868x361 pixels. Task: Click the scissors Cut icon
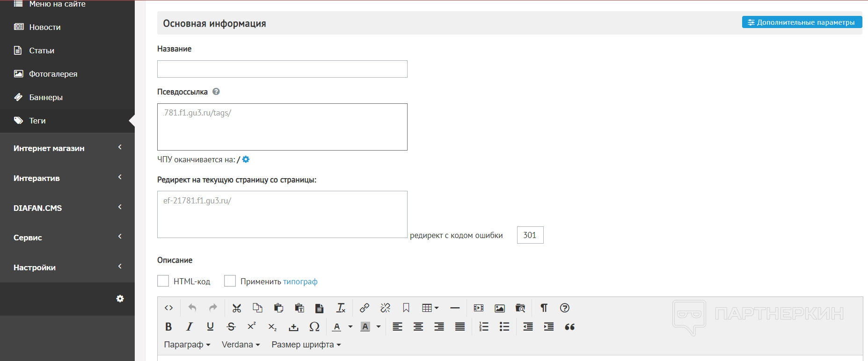click(237, 308)
